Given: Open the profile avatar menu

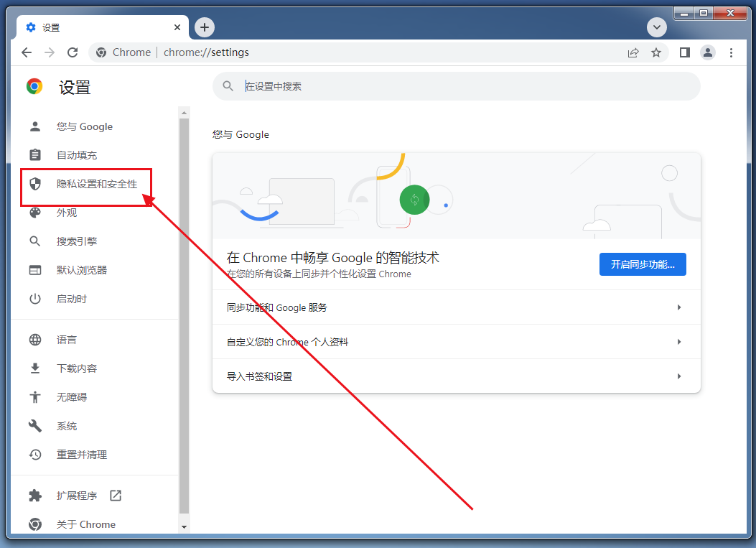Looking at the screenshot, I should [x=708, y=52].
